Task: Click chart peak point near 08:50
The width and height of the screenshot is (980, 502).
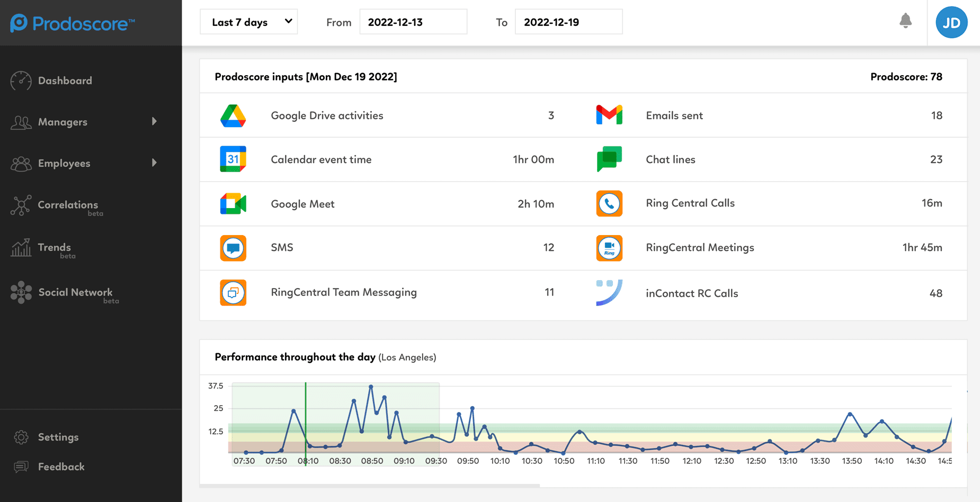Action: pos(371,387)
